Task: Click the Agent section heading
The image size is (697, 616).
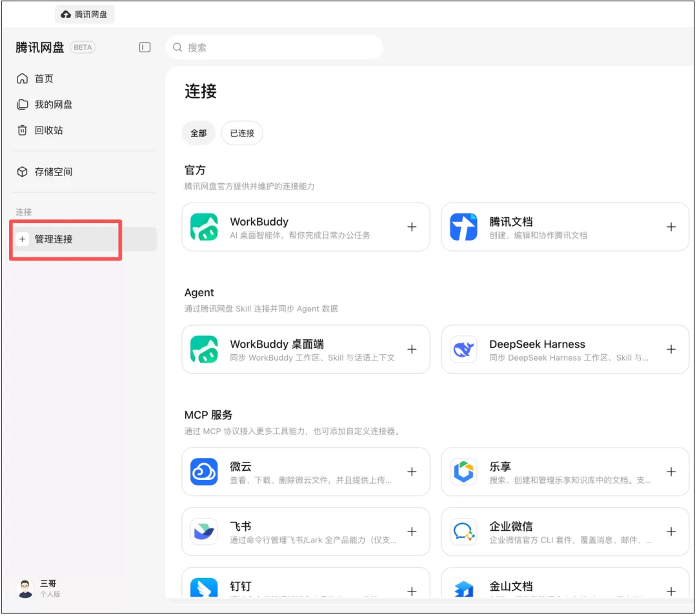Action: point(199,293)
